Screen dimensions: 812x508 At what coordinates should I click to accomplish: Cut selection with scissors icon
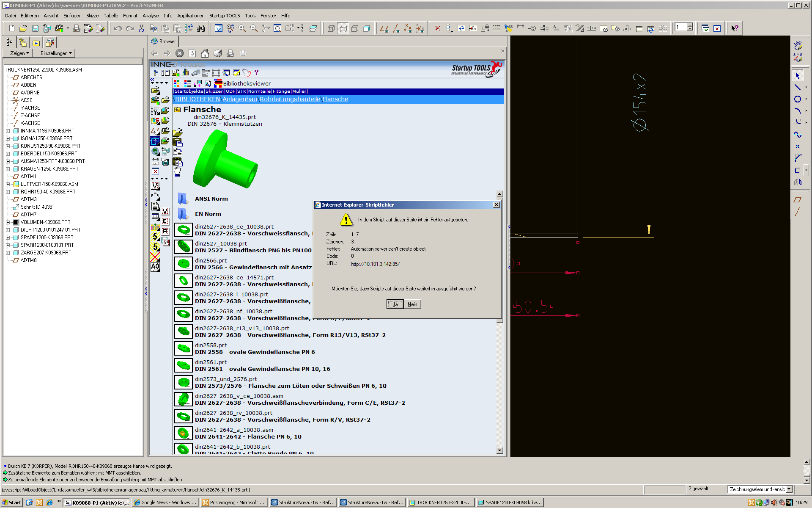(x=142, y=28)
